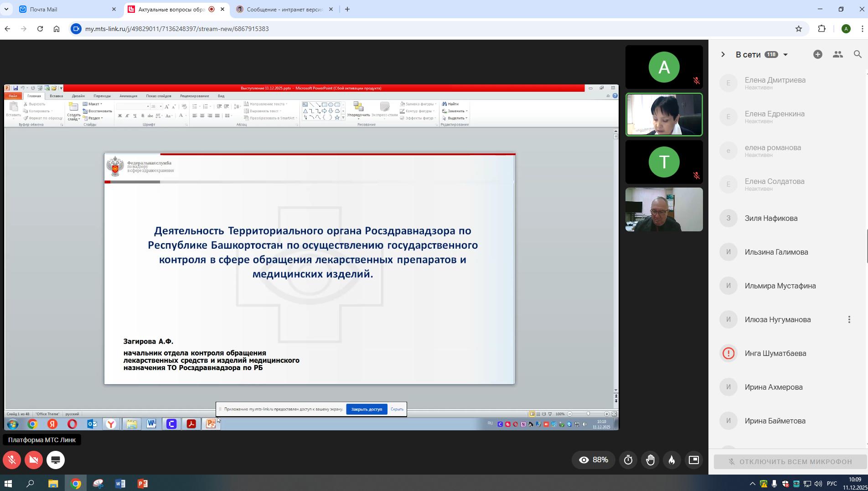
Task: Click the add participant plus icon
Action: point(817,54)
